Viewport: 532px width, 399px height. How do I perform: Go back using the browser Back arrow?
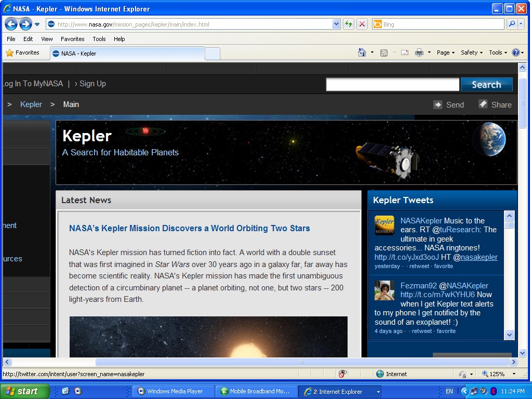point(11,24)
